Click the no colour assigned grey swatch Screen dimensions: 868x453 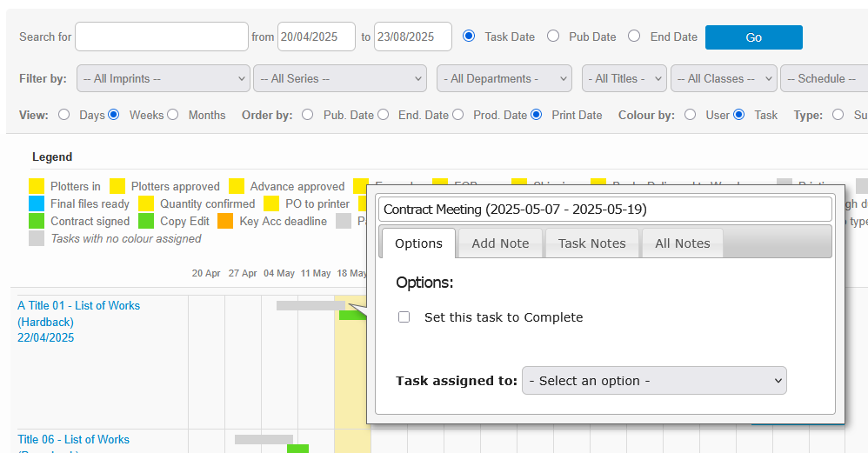coord(37,238)
